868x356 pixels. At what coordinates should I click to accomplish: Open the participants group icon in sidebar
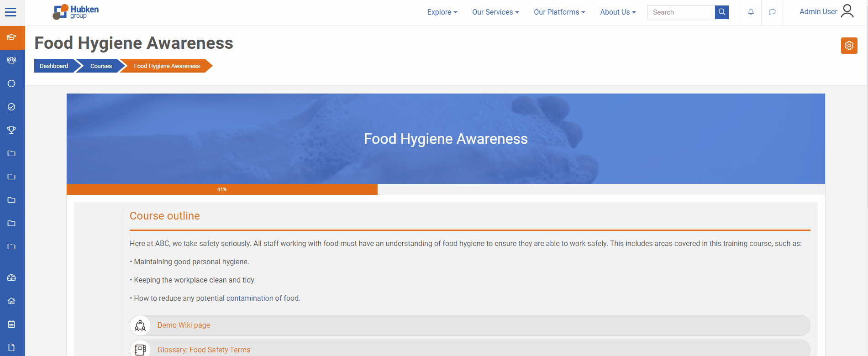click(12, 60)
